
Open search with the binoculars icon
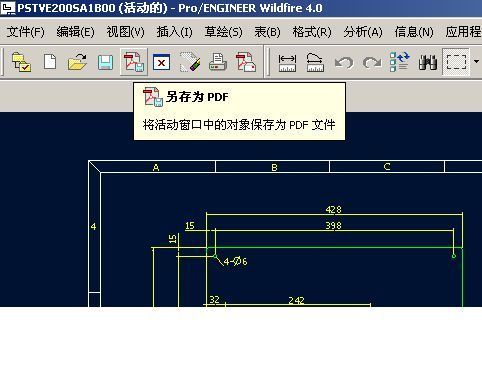point(428,62)
